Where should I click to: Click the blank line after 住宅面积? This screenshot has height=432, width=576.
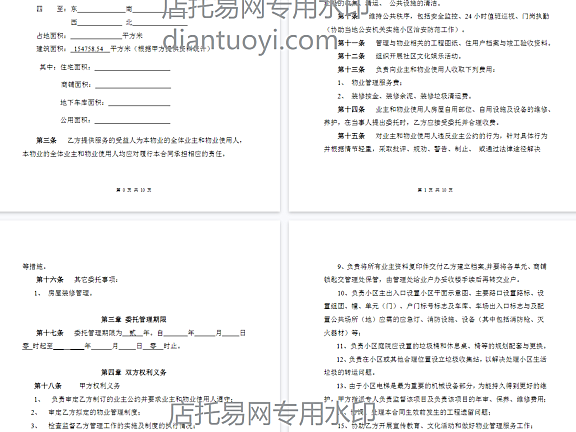pyautogui.click(x=133, y=67)
